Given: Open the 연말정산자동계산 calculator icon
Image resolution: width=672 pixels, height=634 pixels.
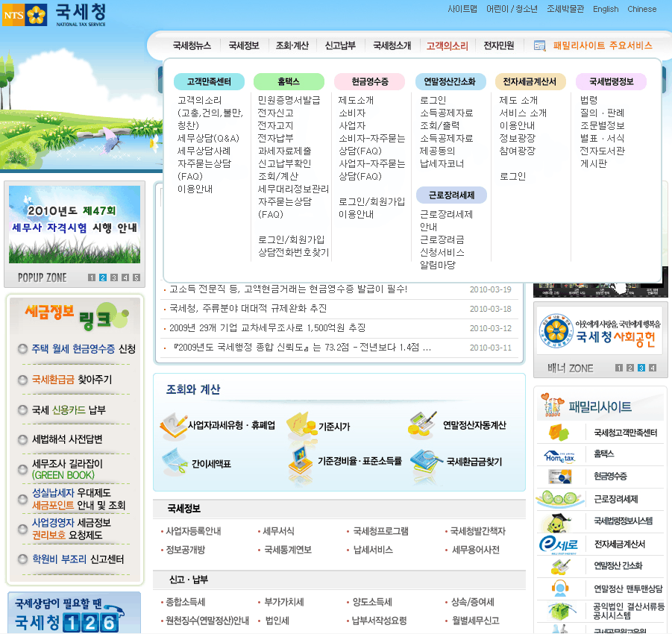Looking at the screenshot, I should pyautogui.click(x=423, y=424).
